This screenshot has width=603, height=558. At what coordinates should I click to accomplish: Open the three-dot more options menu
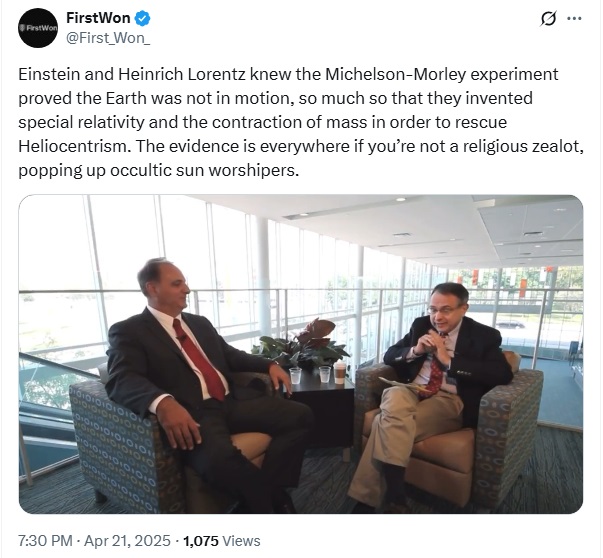(574, 19)
